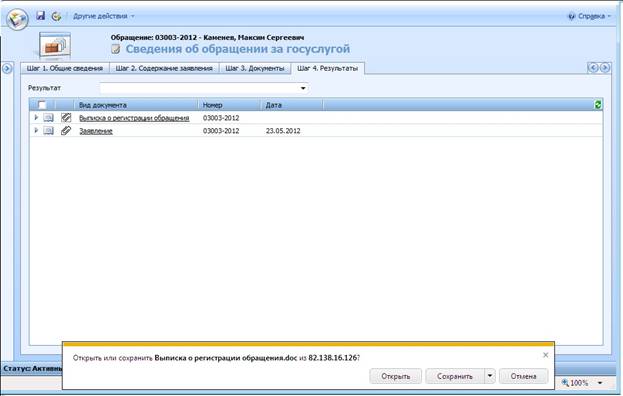Click Сохранить button in download bar

(455, 376)
